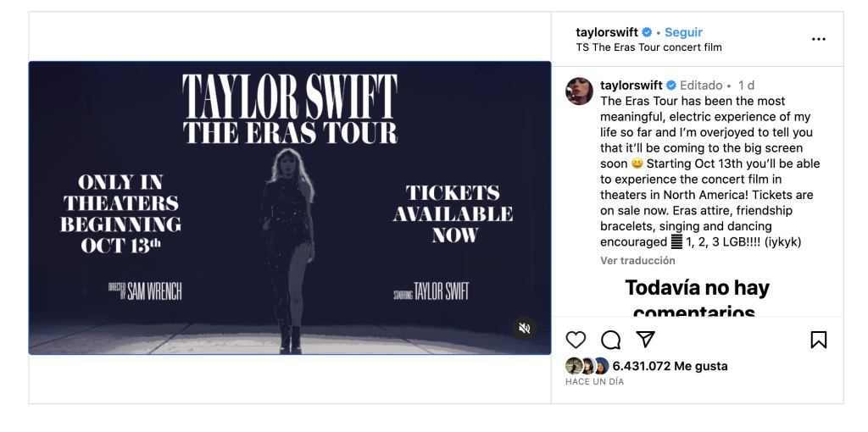868x432 pixels.
Task: Click taylorswift username in the caption
Action: click(x=631, y=86)
